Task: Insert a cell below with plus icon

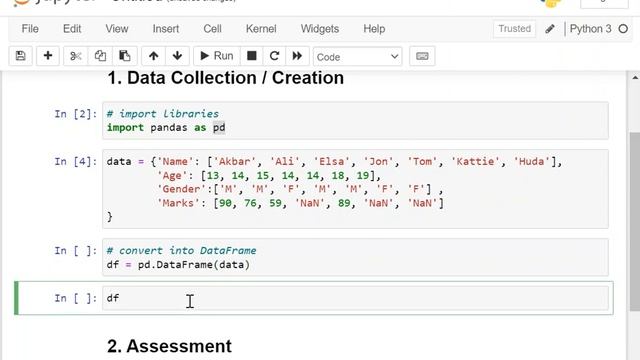Action: click(48, 56)
